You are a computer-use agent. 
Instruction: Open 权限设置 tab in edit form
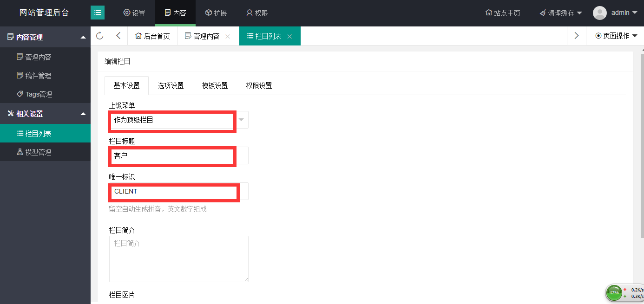pyautogui.click(x=259, y=85)
